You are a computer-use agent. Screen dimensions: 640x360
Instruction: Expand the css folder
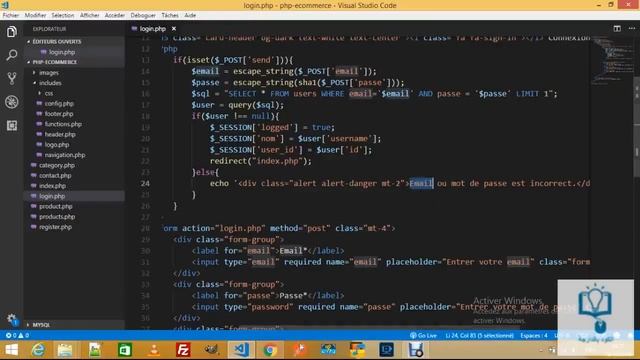click(x=49, y=93)
